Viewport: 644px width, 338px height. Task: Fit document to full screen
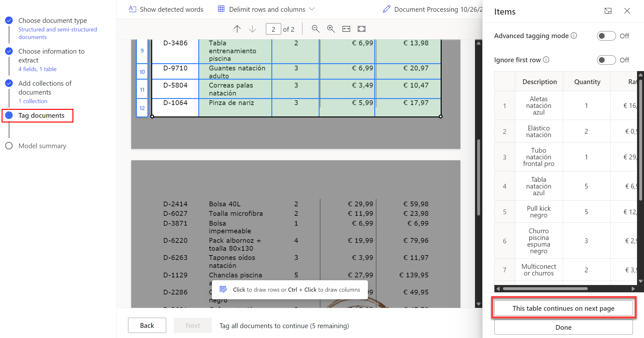(361, 29)
